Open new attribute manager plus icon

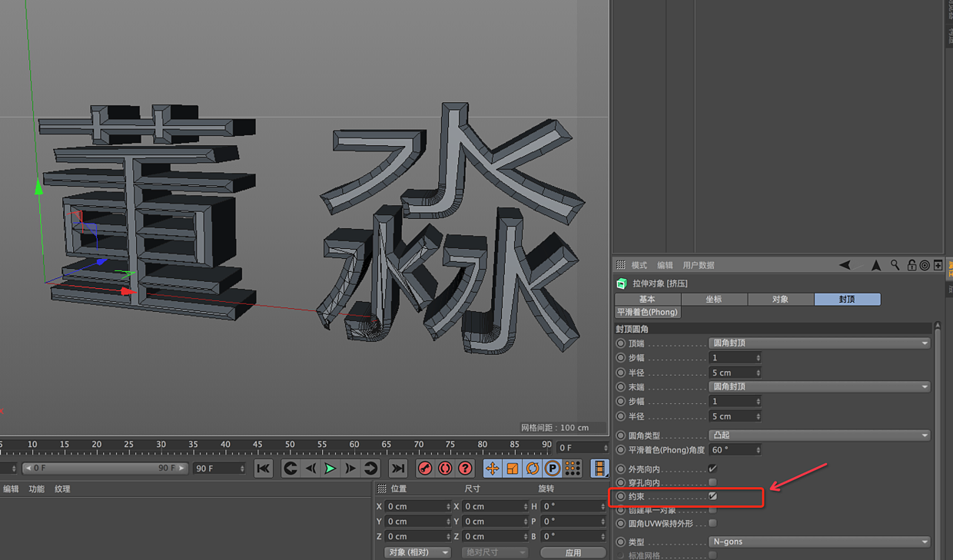[x=938, y=265]
